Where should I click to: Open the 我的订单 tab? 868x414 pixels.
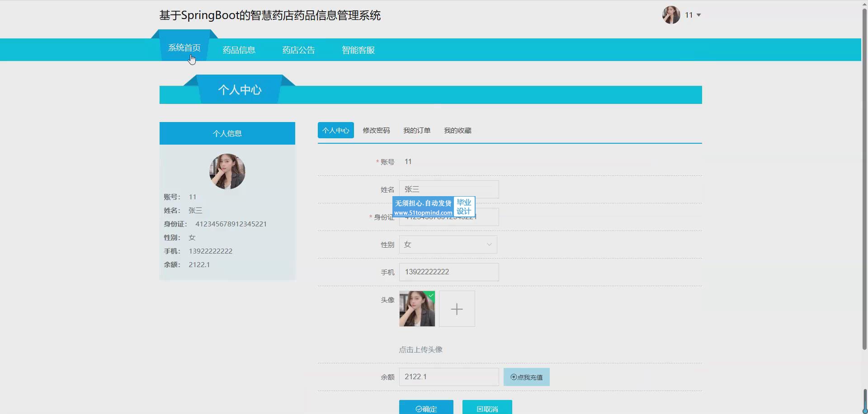[416, 130]
